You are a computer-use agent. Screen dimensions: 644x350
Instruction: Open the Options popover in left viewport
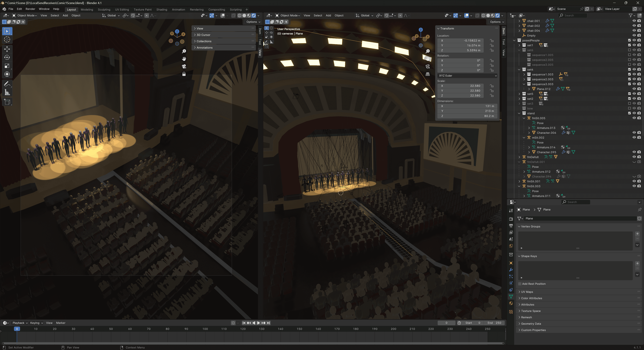(253, 22)
